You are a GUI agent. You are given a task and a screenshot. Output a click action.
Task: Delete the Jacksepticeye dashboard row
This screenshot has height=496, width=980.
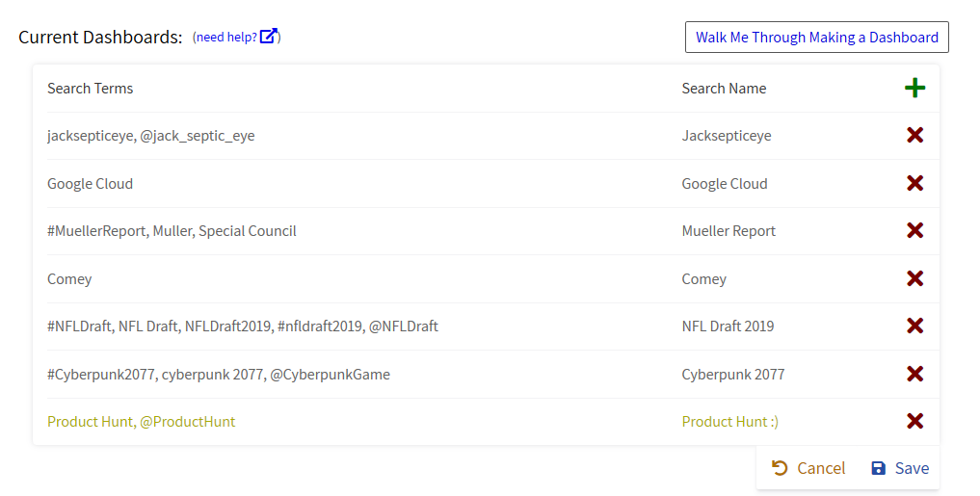point(914,135)
